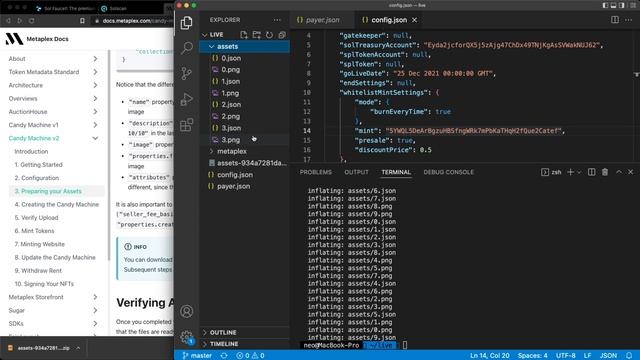640x360 pixels.
Task: Expand Metaplex Storefront in docs sidebar
Action: tap(95, 297)
